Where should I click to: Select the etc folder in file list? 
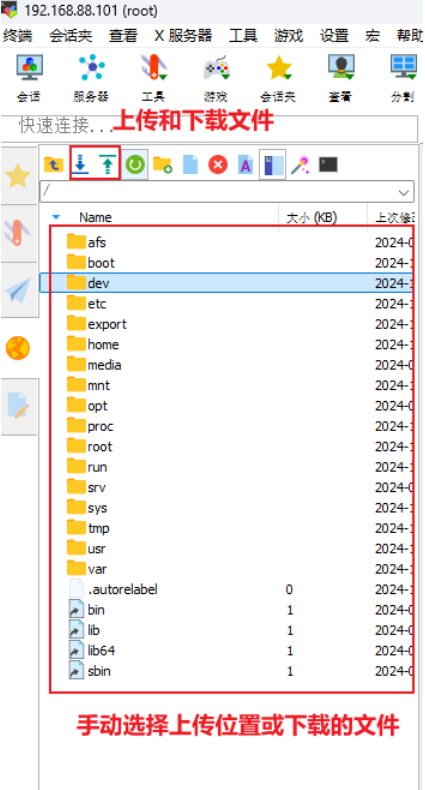click(x=227, y=304)
